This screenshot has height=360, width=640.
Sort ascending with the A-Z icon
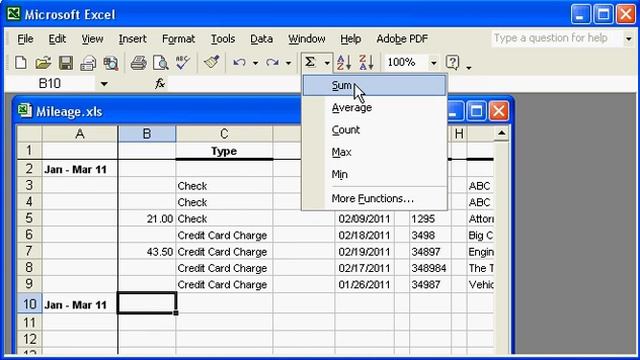pyautogui.click(x=344, y=62)
